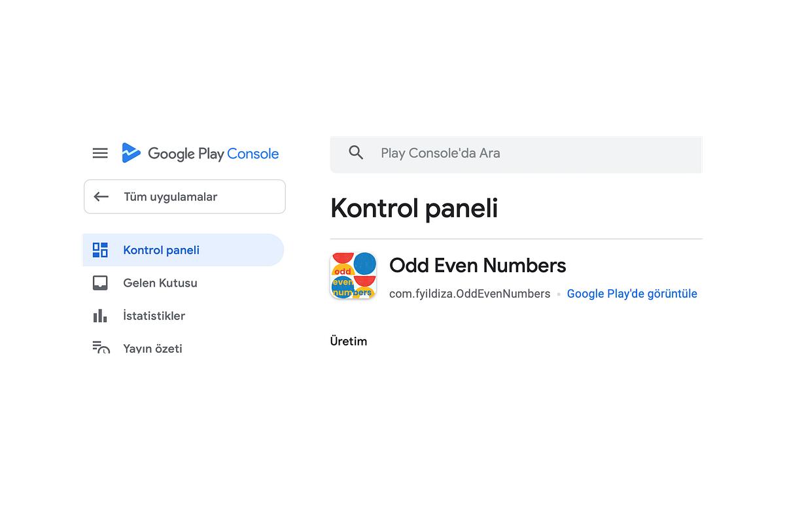Click the search magnifier icon
785x532 pixels.
click(x=356, y=152)
